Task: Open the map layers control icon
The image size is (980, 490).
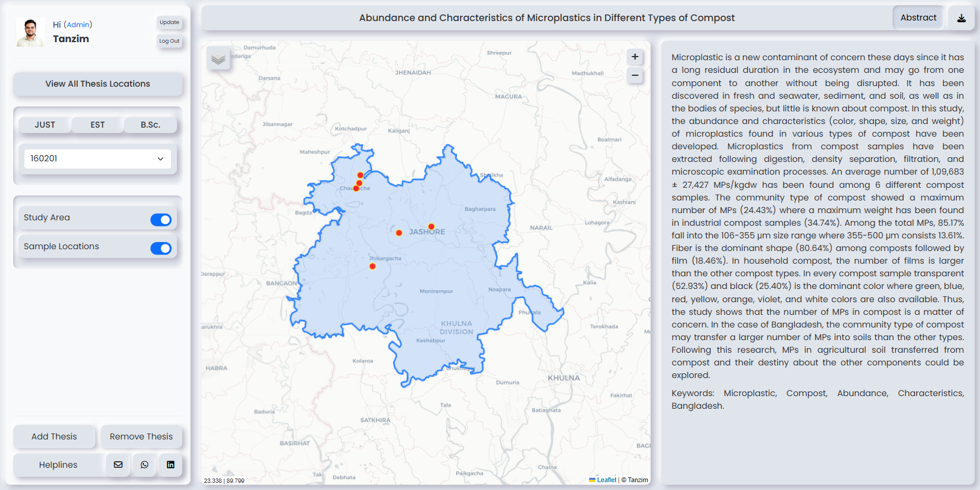Action: click(218, 58)
